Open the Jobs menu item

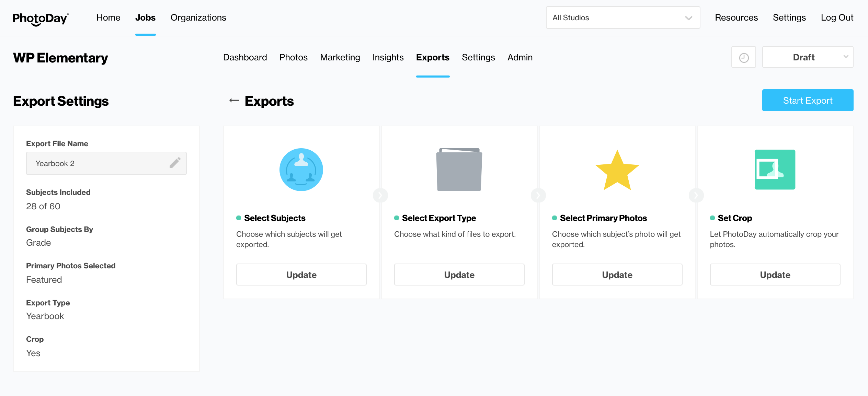pyautogui.click(x=145, y=18)
